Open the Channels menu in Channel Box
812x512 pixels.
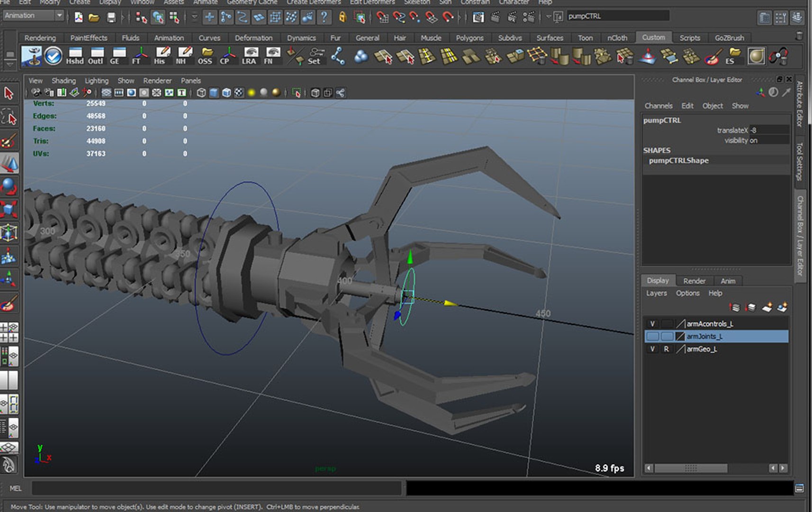pos(659,106)
